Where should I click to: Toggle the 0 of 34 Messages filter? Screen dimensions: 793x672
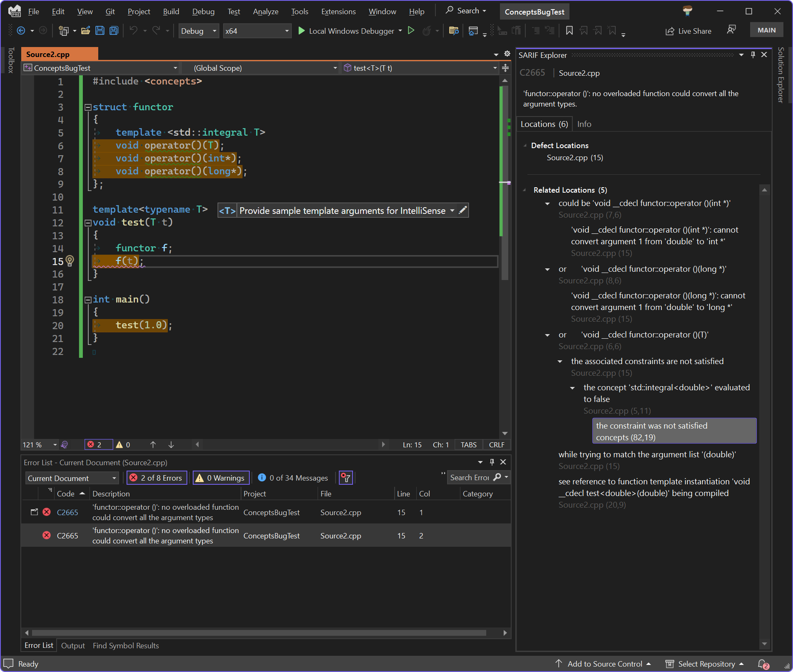(293, 478)
